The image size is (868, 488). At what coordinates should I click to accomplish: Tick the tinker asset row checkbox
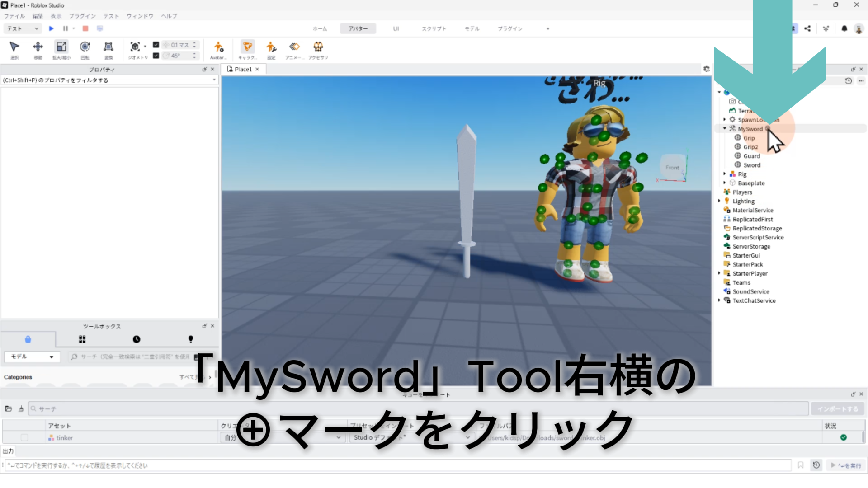click(x=24, y=437)
